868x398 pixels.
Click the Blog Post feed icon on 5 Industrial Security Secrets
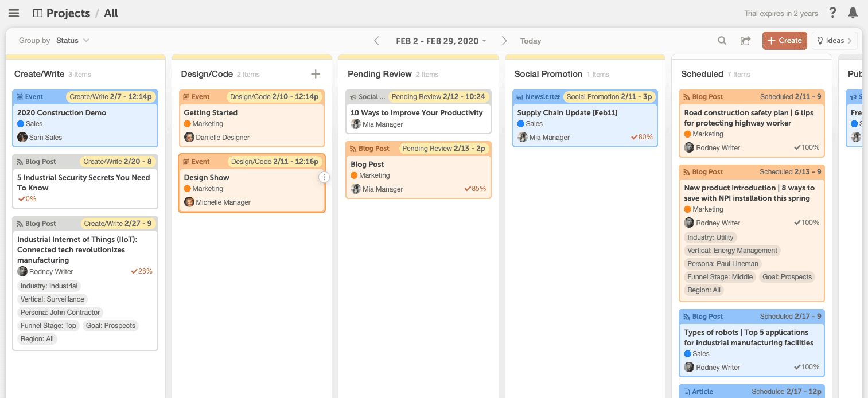click(20, 162)
